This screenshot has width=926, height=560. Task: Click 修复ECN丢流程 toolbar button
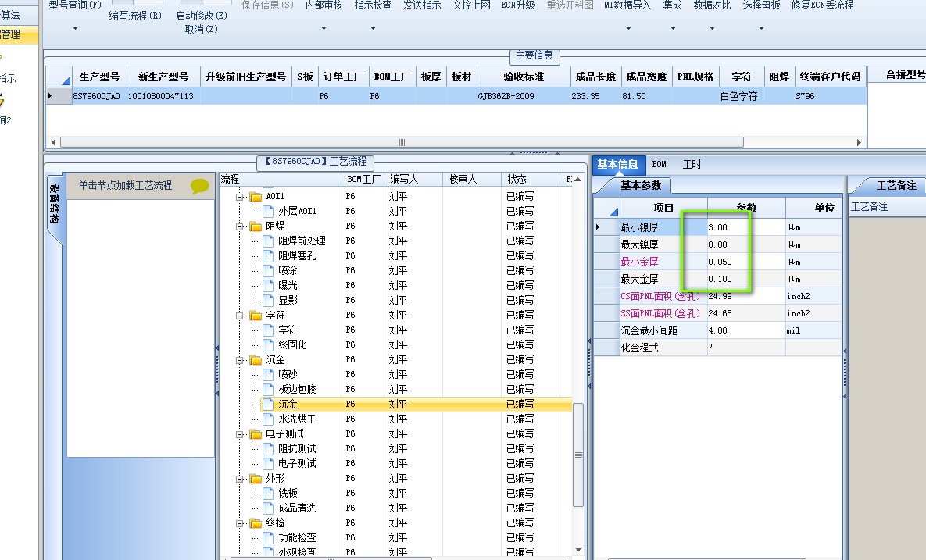[822, 5]
